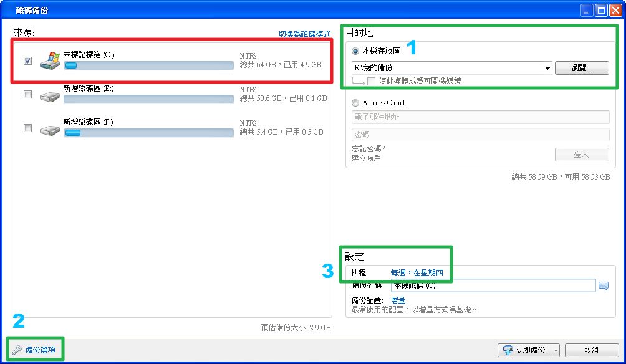Open the 每週，在星期四 schedule link
This screenshot has height=364, width=626.
417,273
